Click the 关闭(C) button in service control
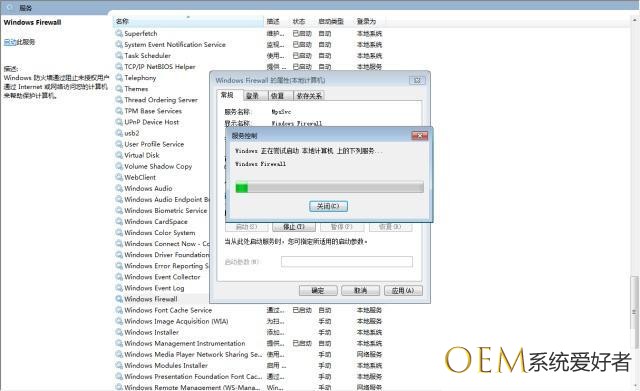Screen dimensions: 640x391 pos(328,206)
